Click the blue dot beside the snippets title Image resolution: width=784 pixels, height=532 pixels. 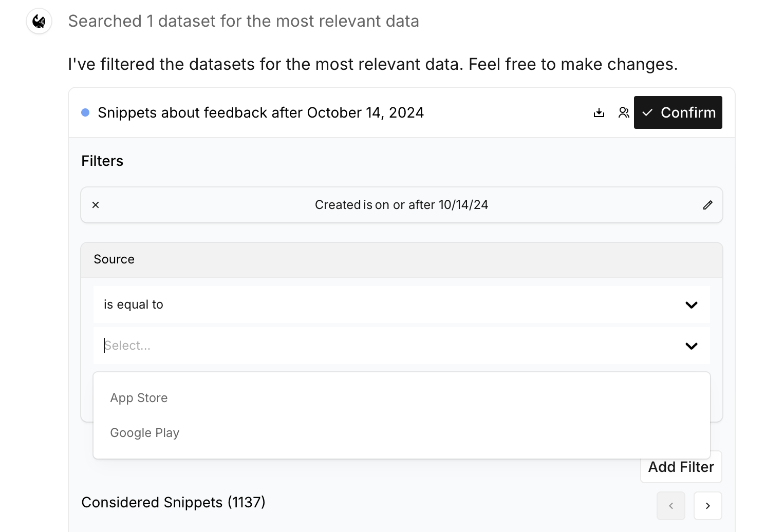[85, 112]
